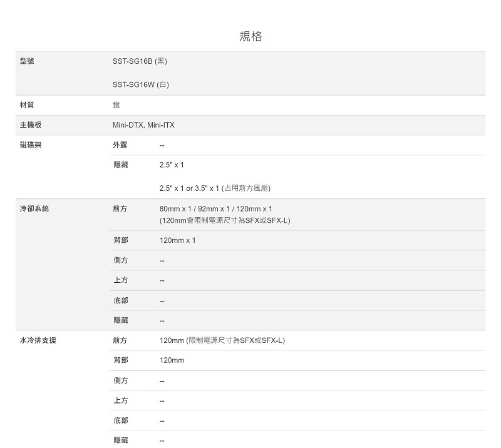Click the 磁碟架 row label
Image resolution: width=501 pixels, height=448 pixels.
coord(31,145)
